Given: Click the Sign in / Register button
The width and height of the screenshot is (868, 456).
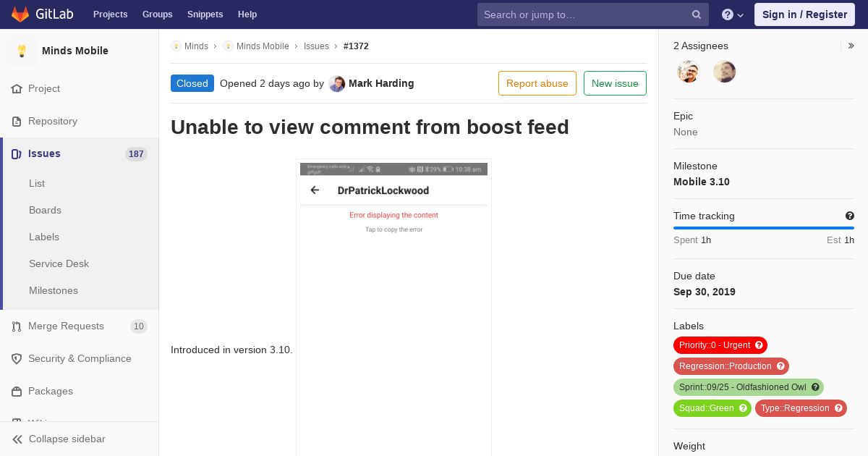Looking at the screenshot, I should point(804,14).
